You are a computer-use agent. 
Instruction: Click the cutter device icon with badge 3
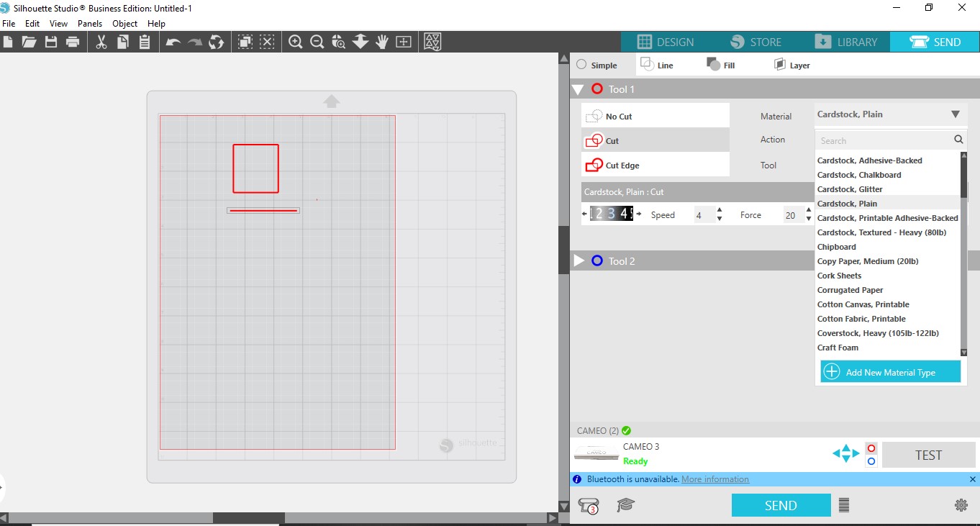point(589,506)
